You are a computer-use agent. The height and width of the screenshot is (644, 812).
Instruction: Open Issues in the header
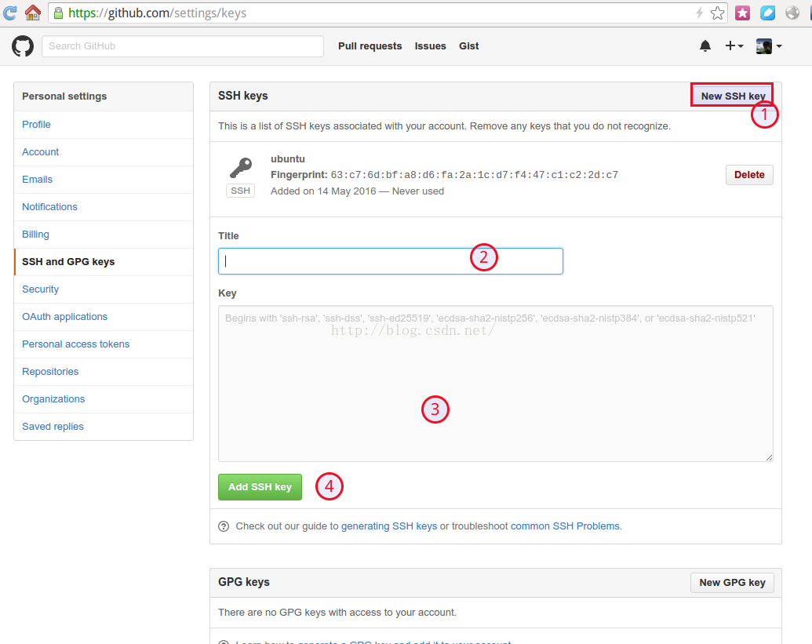tap(431, 46)
